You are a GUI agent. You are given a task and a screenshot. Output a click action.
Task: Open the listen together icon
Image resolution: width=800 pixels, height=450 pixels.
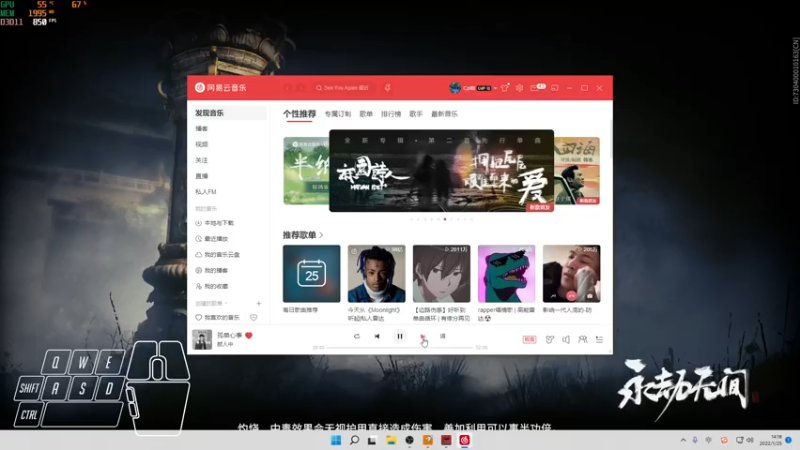pyautogui.click(x=582, y=339)
